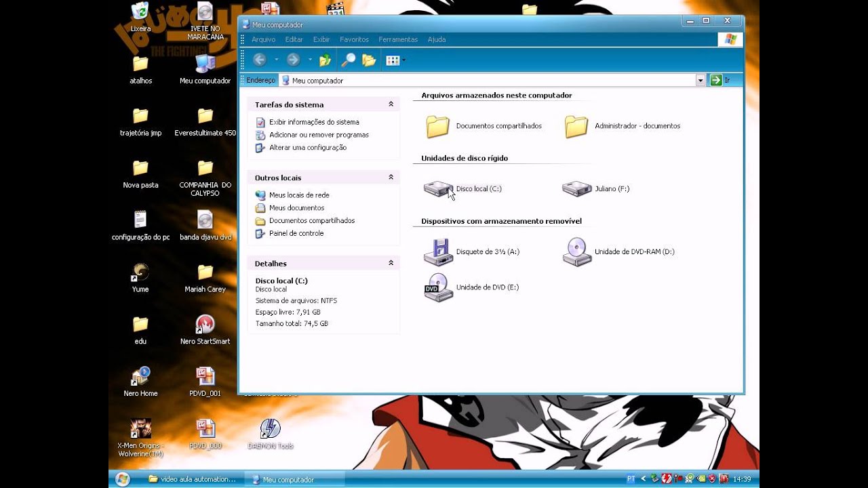868x488 pixels.
Task: Select Nero Home desktop shortcut
Action: click(x=140, y=383)
